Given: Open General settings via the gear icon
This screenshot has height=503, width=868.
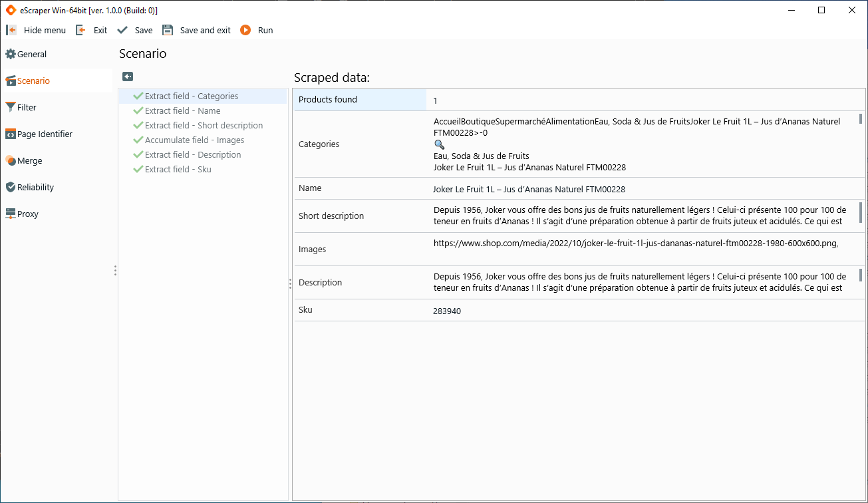Looking at the screenshot, I should (x=11, y=54).
